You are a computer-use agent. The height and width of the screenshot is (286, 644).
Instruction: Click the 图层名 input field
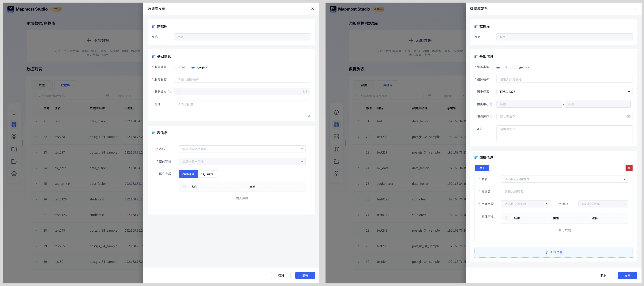click(x=564, y=192)
